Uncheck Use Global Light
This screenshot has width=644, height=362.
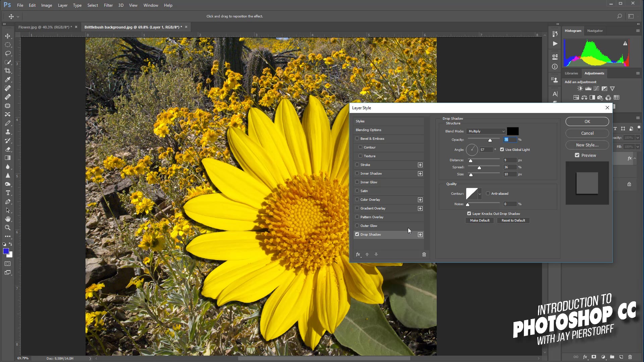(502, 149)
